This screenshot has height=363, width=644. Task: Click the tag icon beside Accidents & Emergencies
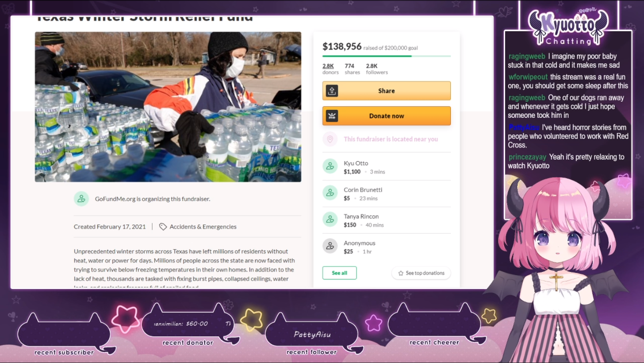[x=163, y=227]
